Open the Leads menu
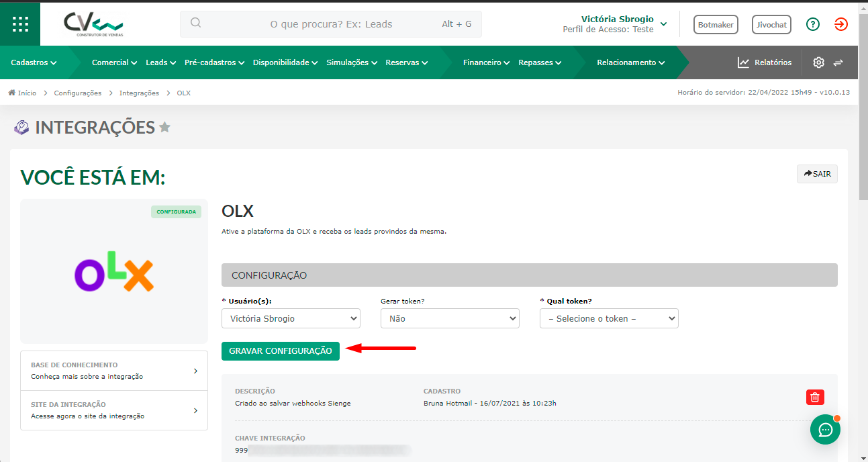Viewport: 868px width, 462px height. (x=161, y=62)
